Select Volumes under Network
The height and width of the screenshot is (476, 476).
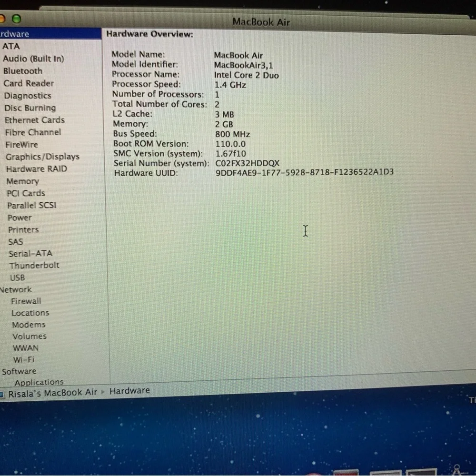pyautogui.click(x=30, y=336)
